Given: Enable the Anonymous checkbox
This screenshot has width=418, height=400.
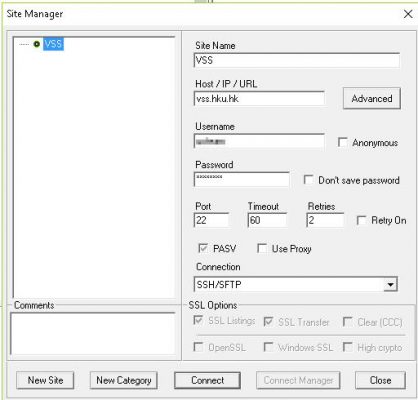Looking at the screenshot, I should tap(343, 142).
